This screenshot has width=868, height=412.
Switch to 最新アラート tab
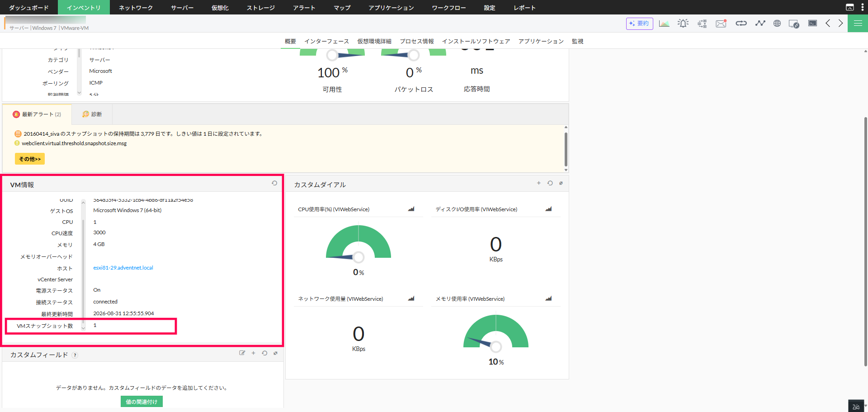point(37,114)
